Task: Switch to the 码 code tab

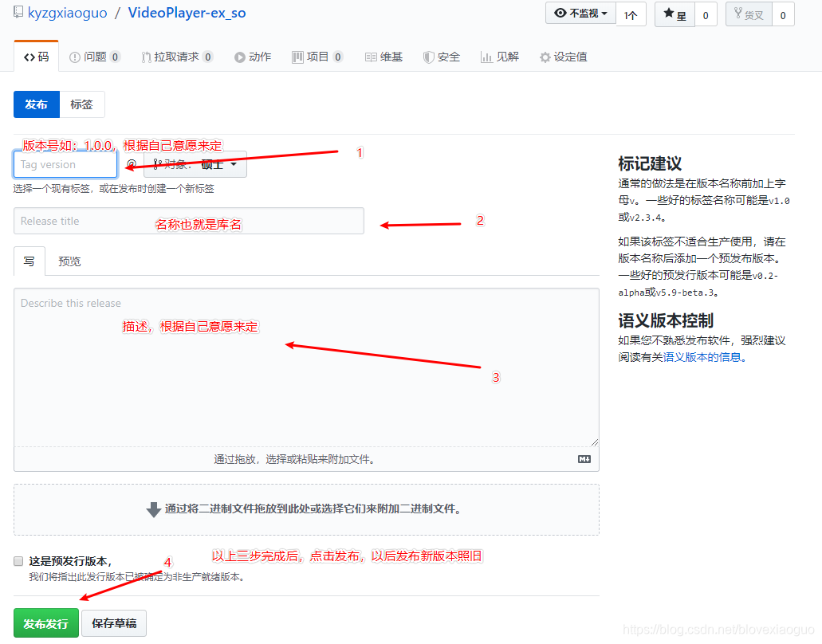Action: coord(36,57)
